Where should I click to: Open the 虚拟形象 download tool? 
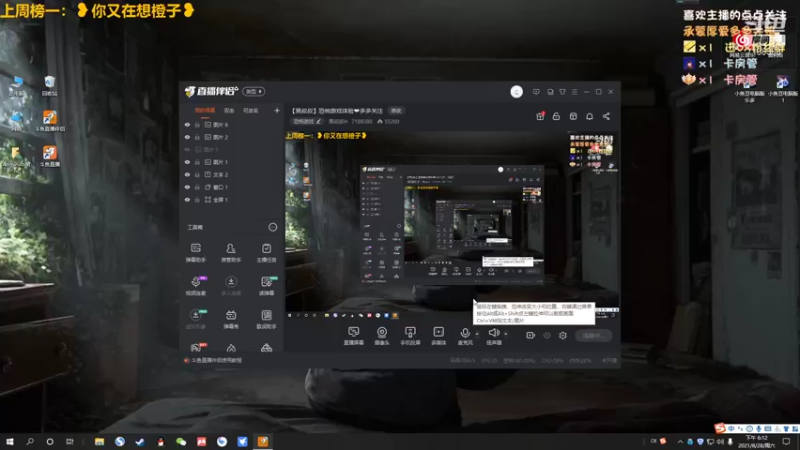coord(195,319)
